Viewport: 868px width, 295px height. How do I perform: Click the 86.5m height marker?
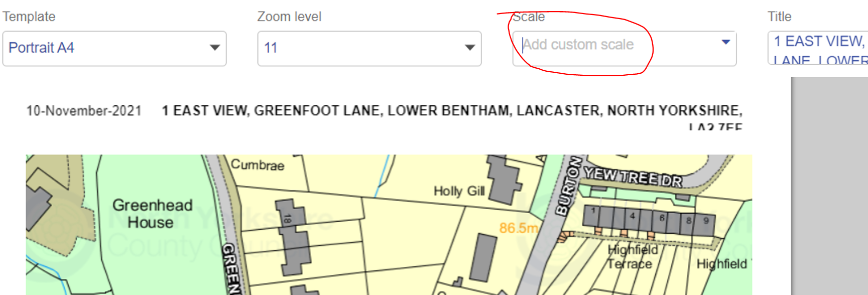[x=518, y=228]
